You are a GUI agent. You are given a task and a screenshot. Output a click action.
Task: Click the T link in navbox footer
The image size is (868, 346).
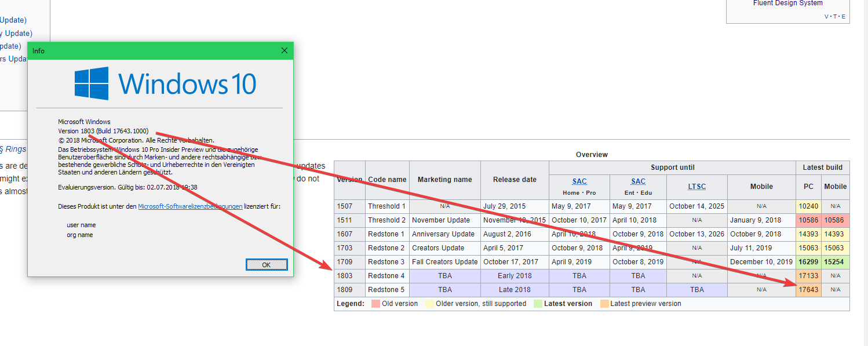point(835,17)
